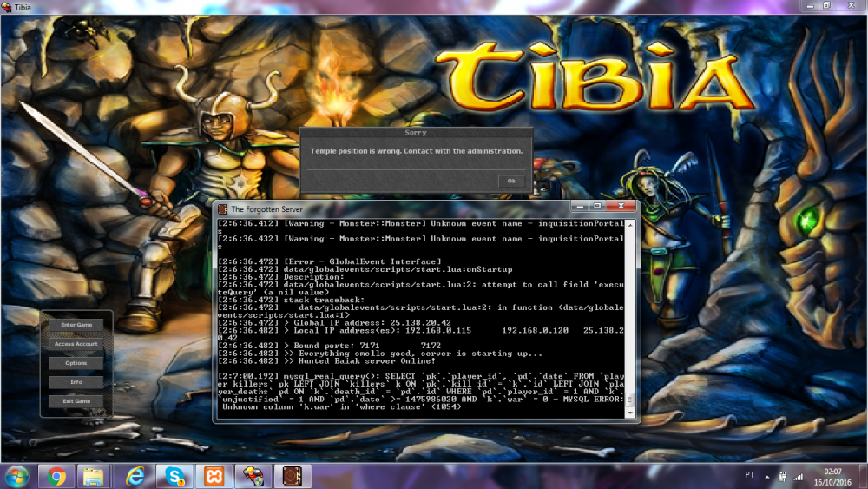Click the Info button
This screenshot has height=489, width=868.
(76, 382)
